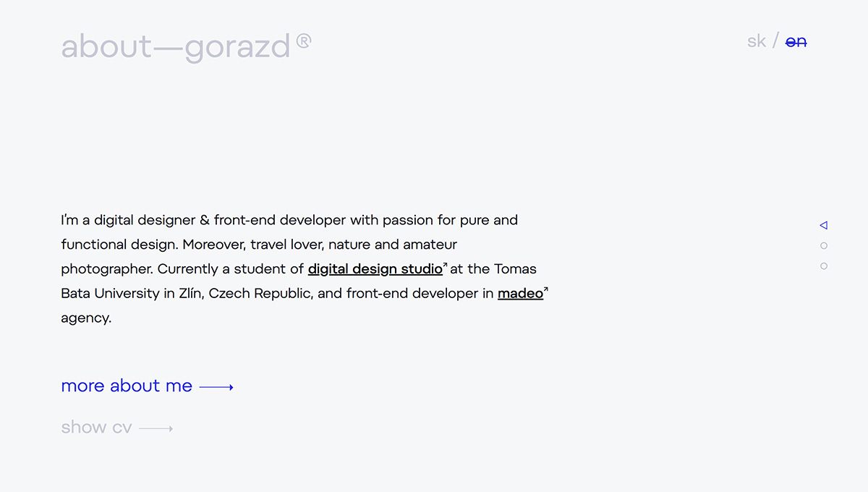This screenshot has width=868, height=492.
Task: Select the struck-through 'en' language option
Action: pyautogui.click(x=796, y=42)
